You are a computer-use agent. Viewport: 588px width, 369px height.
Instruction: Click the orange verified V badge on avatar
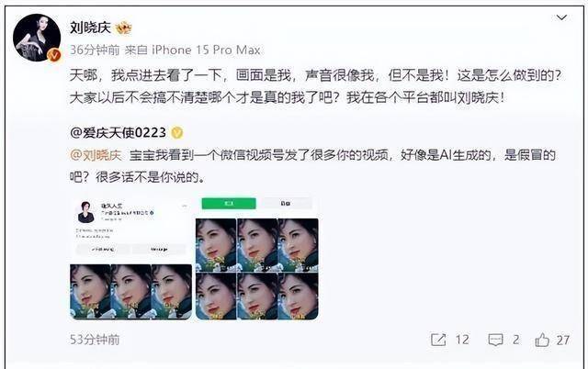(54, 55)
